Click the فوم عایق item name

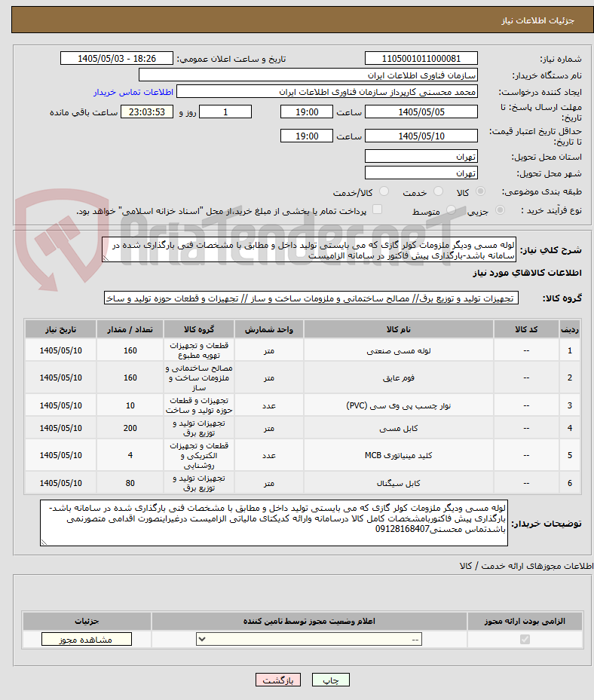coord(398,378)
